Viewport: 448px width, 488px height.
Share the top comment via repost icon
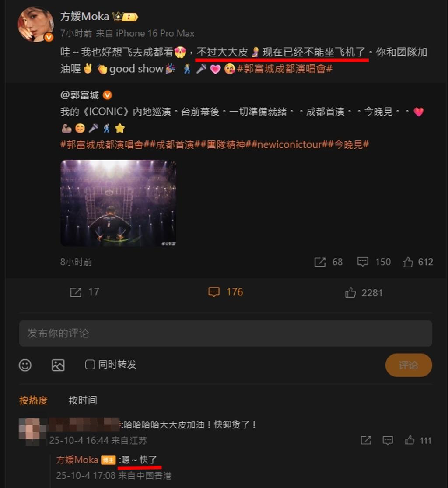366,440
